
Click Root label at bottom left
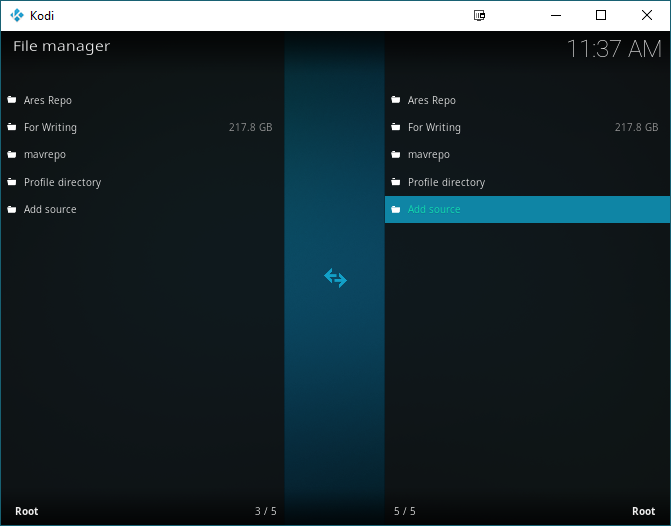[27, 511]
